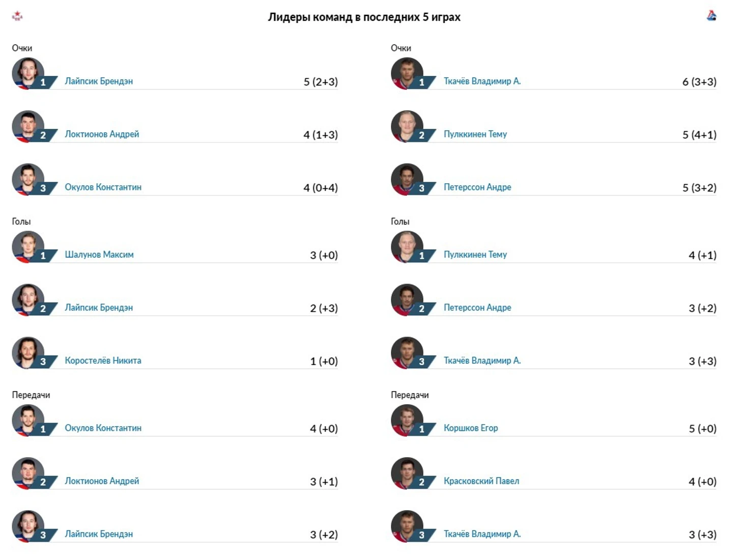The height and width of the screenshot is (560, 743).
Task: Open Петерссон Андре link under Очки
Action: [x=477, y=187]
